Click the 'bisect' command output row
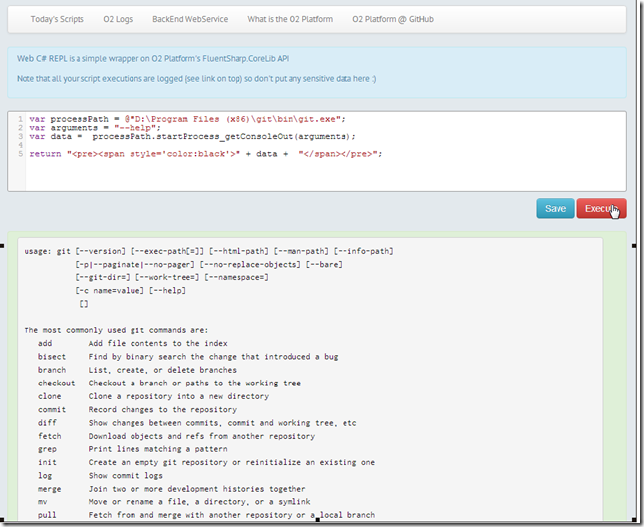The width and height of the screenshot is (644, 527). (x=188, y=357)
